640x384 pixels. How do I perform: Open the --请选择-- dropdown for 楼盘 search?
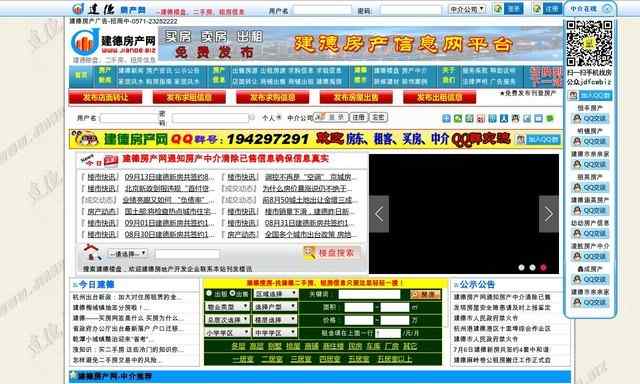click(128, 253)
